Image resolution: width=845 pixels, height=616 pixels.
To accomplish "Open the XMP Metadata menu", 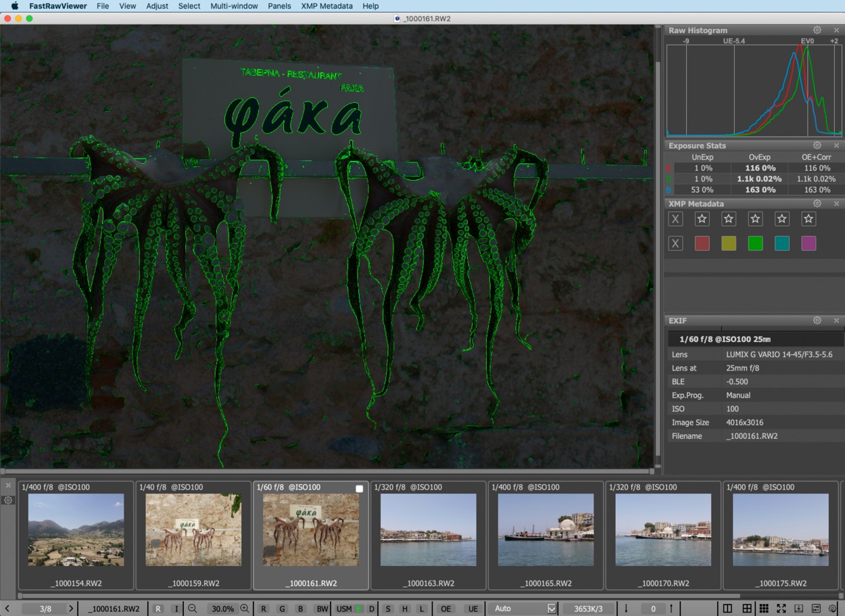I will tap(327, 6).
